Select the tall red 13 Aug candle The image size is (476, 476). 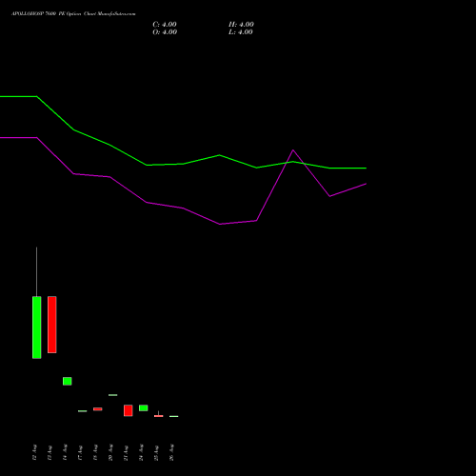[x=52, y=325]
